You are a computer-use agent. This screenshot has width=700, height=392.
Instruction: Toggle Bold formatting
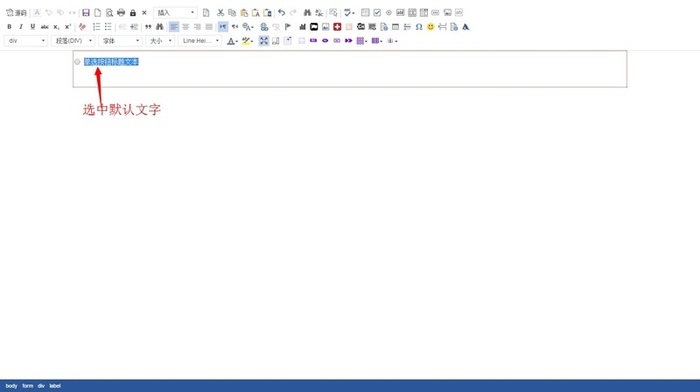9,27
